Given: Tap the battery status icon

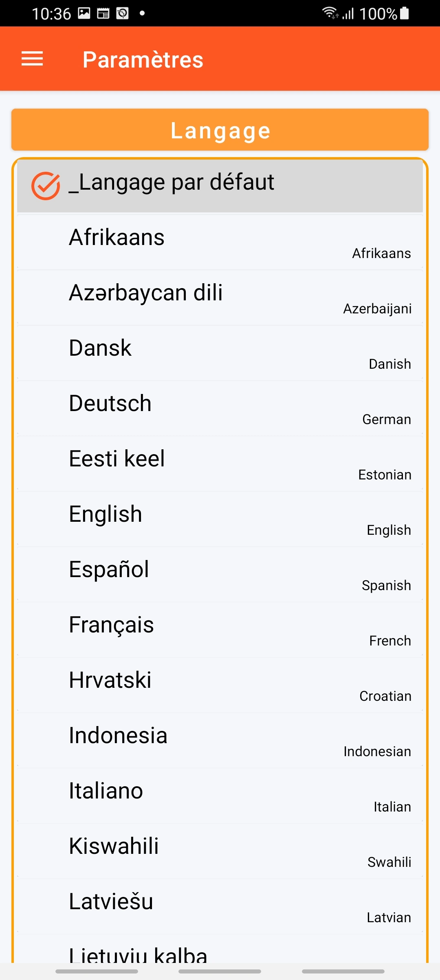Looking at the screenshot, I should [x=404, y=13].
